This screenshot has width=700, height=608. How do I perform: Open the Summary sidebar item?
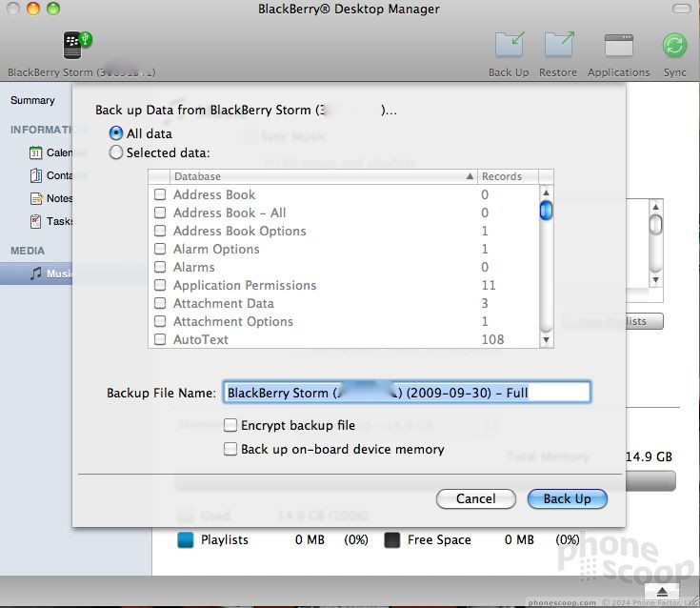pos(32,100)
